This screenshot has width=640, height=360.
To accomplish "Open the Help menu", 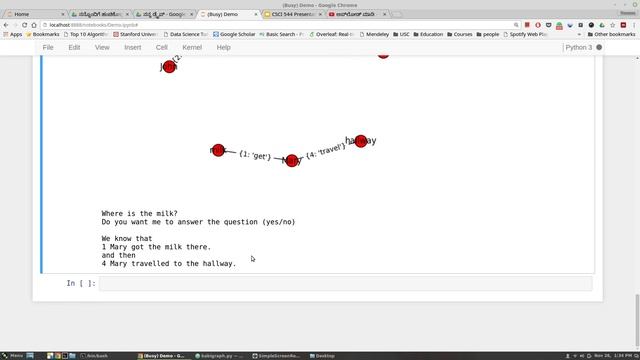I will click(x=223, y=47).
